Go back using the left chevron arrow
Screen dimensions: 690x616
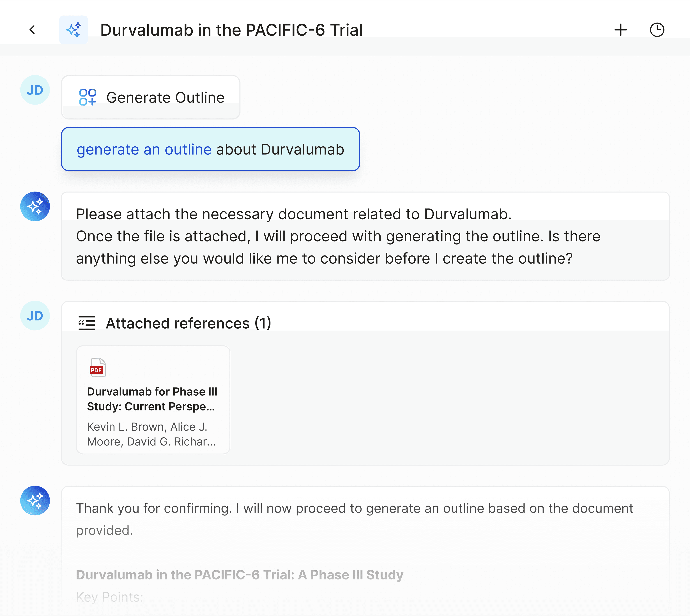(x=32, y=30)
